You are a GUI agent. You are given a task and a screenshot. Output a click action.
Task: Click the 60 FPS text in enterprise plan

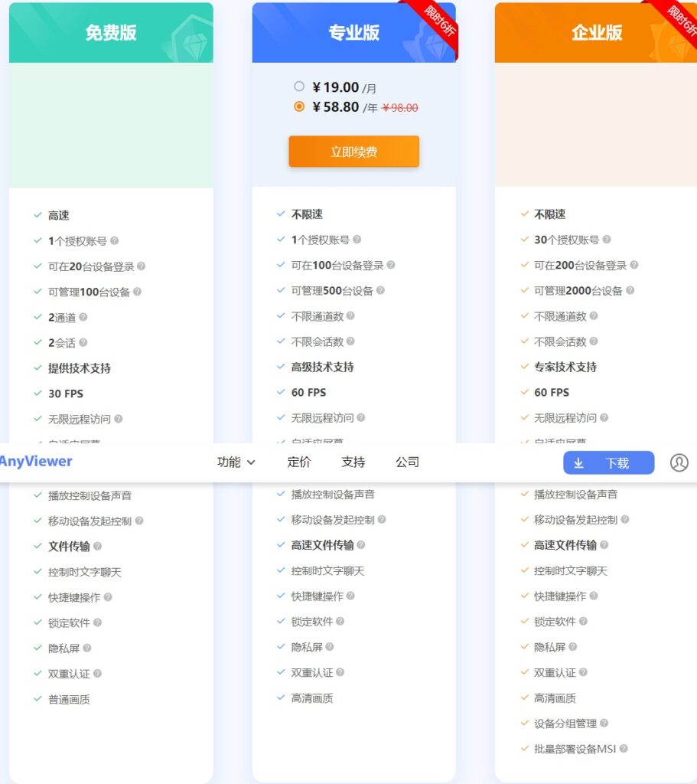(552, 393)
